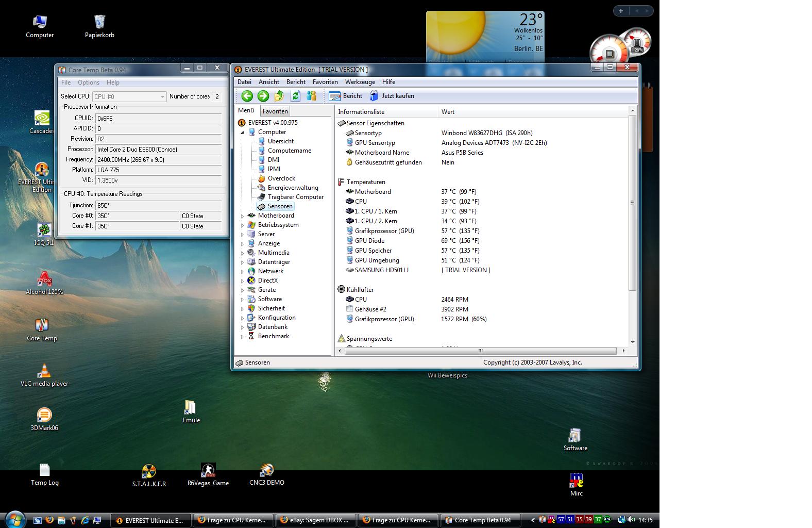Open the Mirc desktop icon

(577, 484)
